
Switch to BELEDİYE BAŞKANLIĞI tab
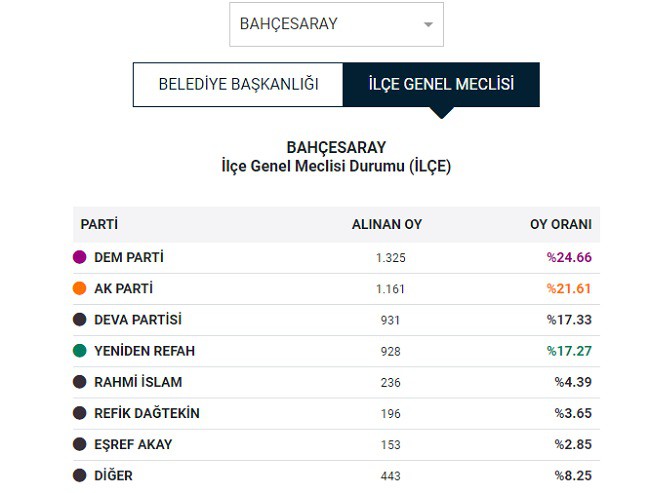coord(238,85)
